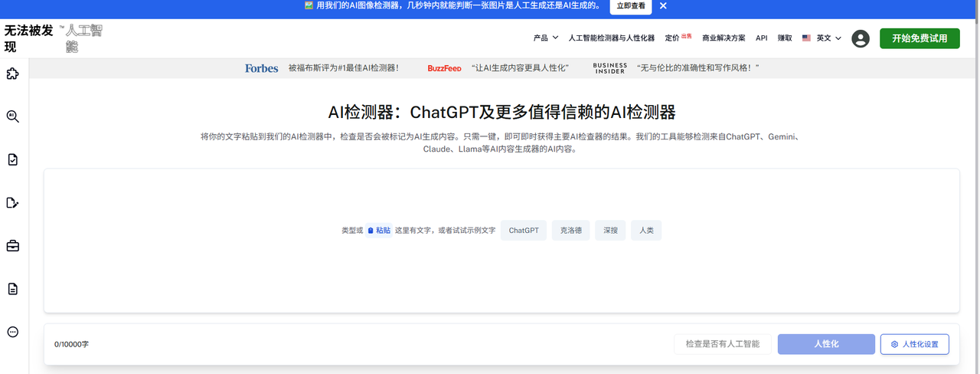Open the puzzle-piece extension icon in sidebar
The height and width of the screenshot is (374, 980).
click(12, 74)
